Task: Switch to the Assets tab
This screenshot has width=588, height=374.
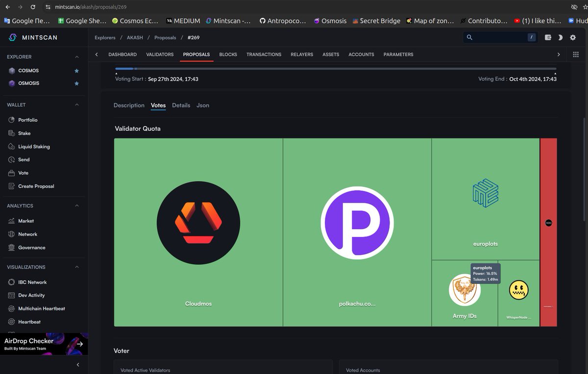Action: tap(331, 54)
